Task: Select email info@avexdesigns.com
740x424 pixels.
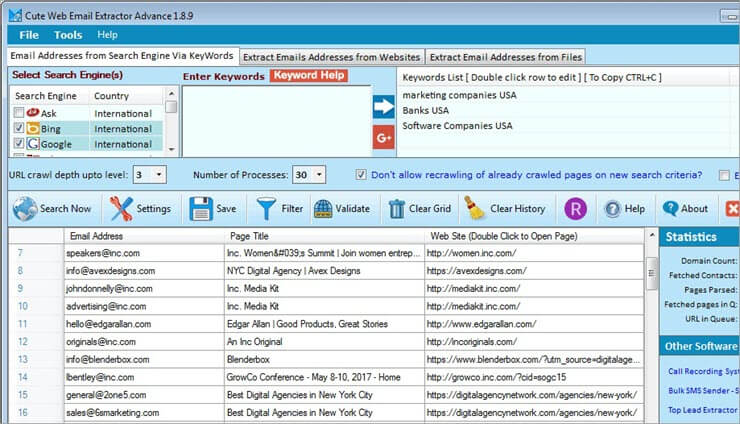Action: pyautogui.click(x=110, y=271)
